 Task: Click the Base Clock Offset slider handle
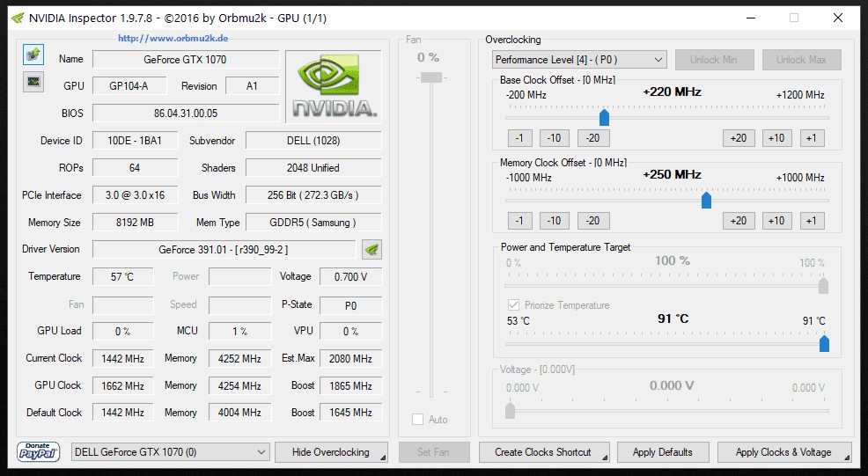pyautogui.click(x=605, y=117)
